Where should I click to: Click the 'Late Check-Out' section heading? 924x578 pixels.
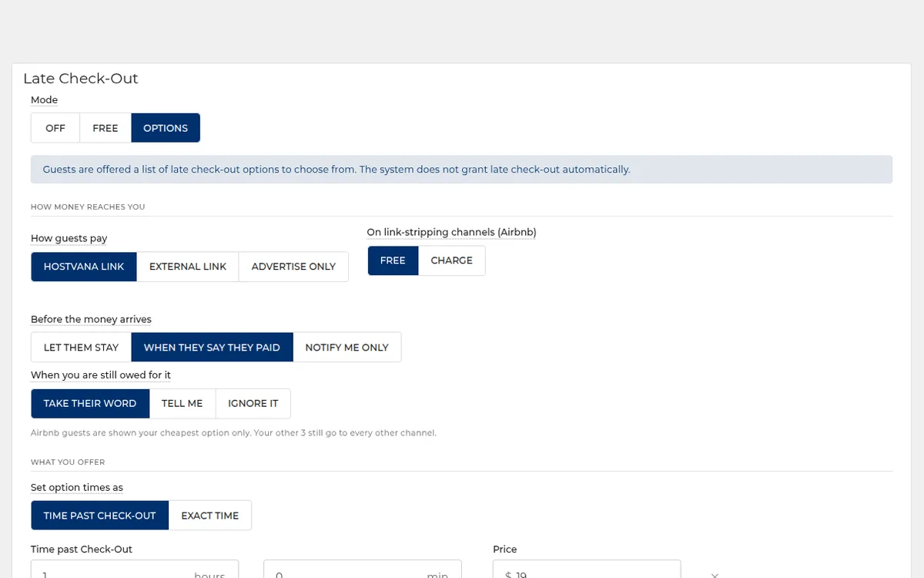[x=81, y=79]
